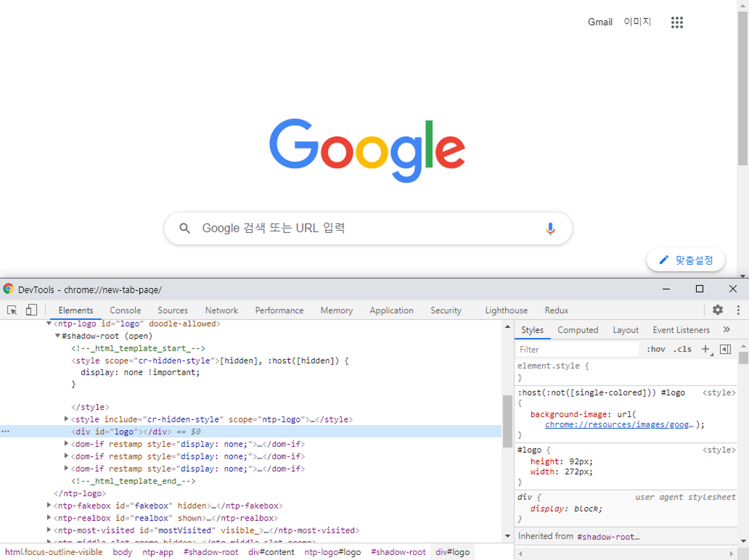Open the Memory tab
Screen dimensions: 749x560
337,310
